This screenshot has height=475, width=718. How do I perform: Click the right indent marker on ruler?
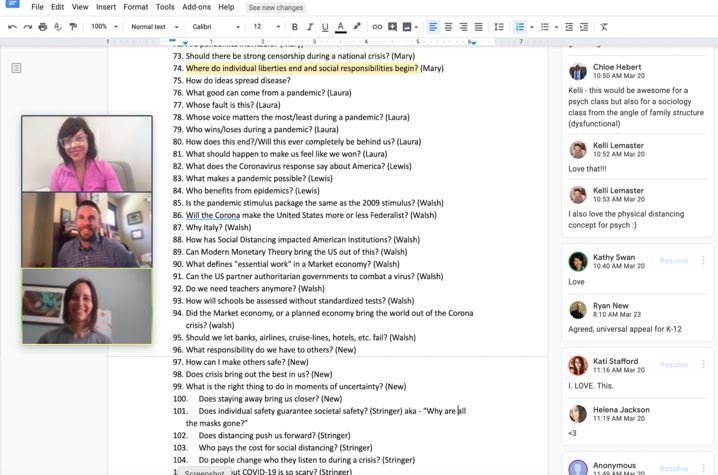coord(474,43)
